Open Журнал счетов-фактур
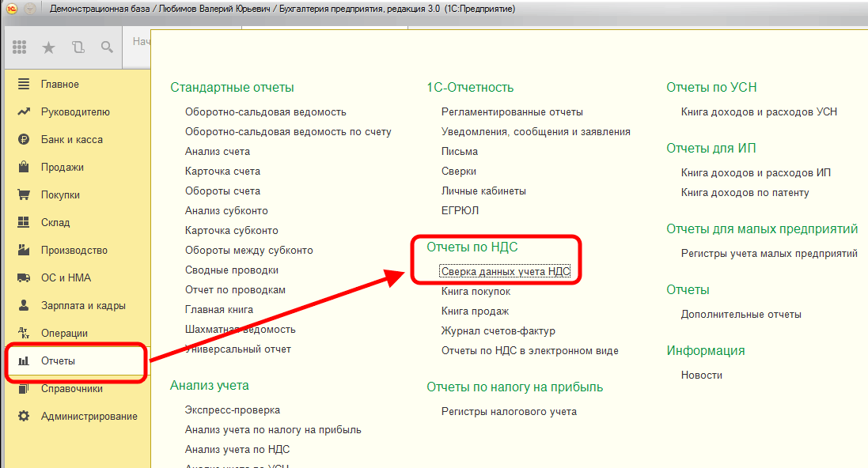Screen dimensions: 868x468 click(498, 330)
